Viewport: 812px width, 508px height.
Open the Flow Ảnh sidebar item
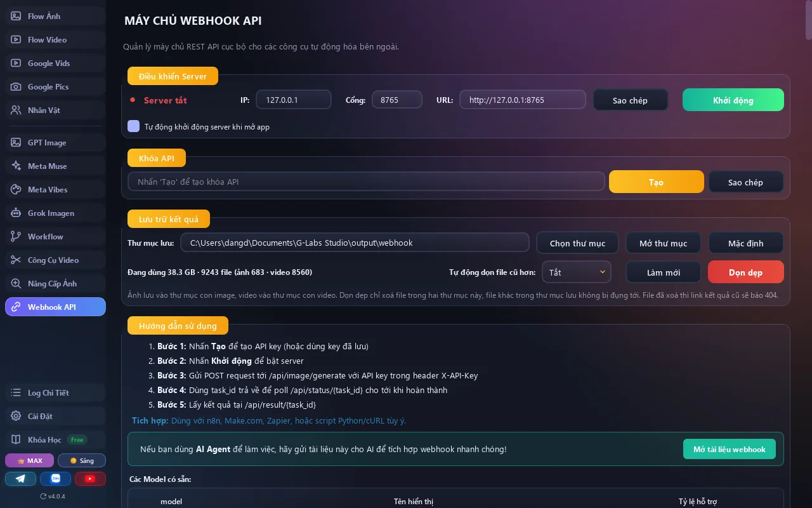[x=55, y=17]
